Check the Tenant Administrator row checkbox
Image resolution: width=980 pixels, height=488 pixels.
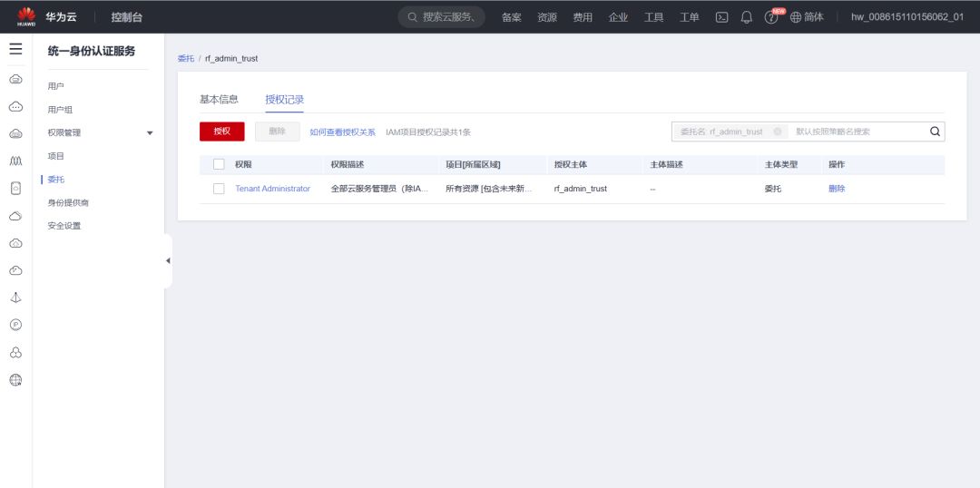[219, 189]
